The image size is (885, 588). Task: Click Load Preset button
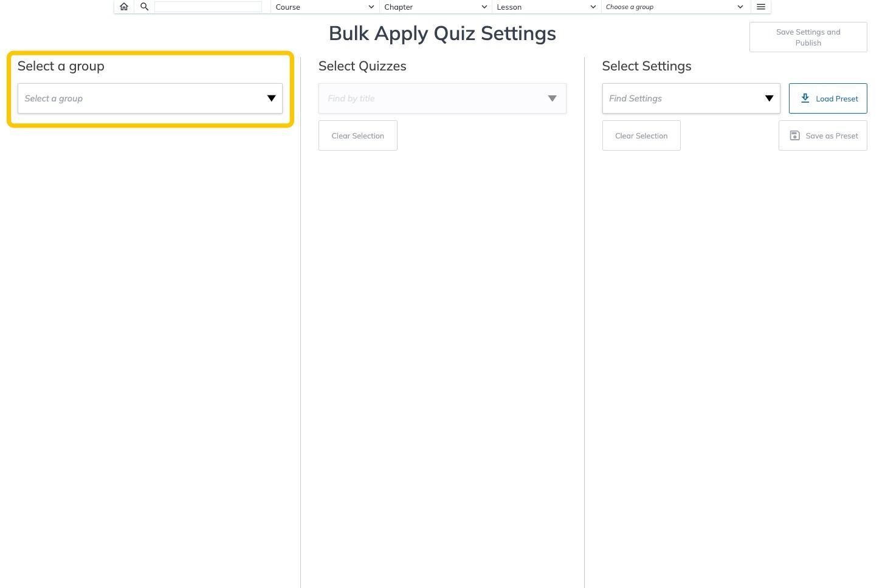click(x=828, y=98)
